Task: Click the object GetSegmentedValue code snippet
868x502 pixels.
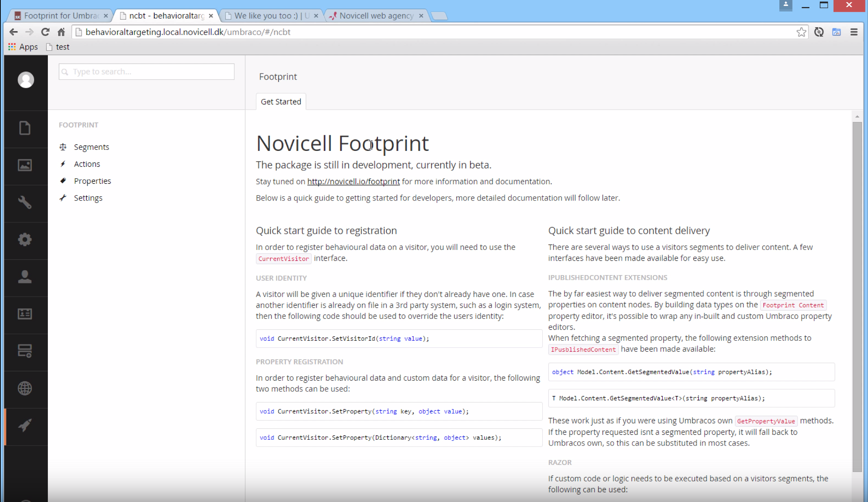Action: (691, 372)
